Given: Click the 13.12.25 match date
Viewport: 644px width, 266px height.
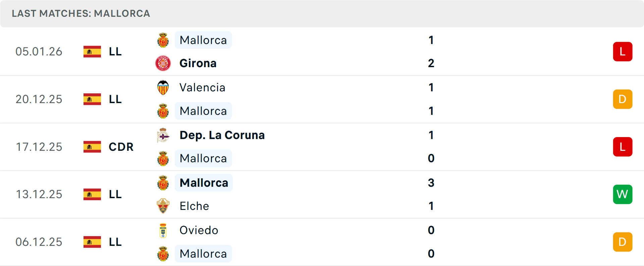Looking at the screenshot, I should pyautogui.click(x=39, y=194).
